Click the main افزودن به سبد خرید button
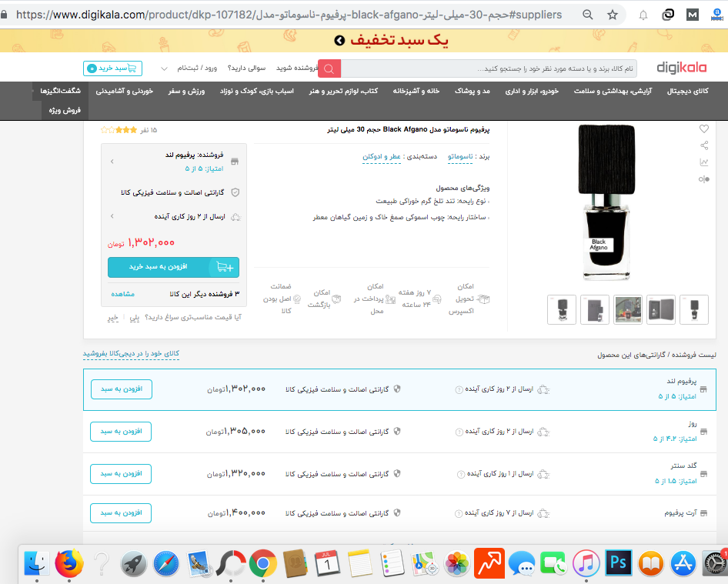The width and height of the screenshot is (728, 584). coord(174,267)
